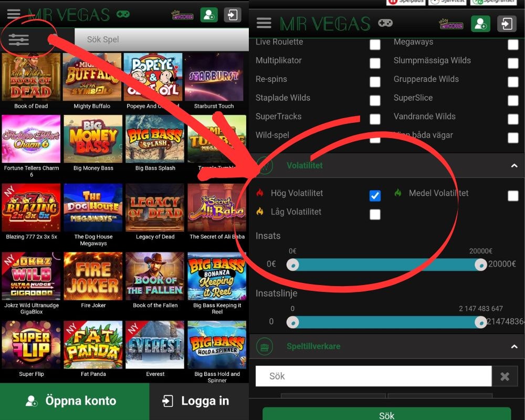Open the hamburger menu beside Mr Vegas logo

(x=264, y=23)
